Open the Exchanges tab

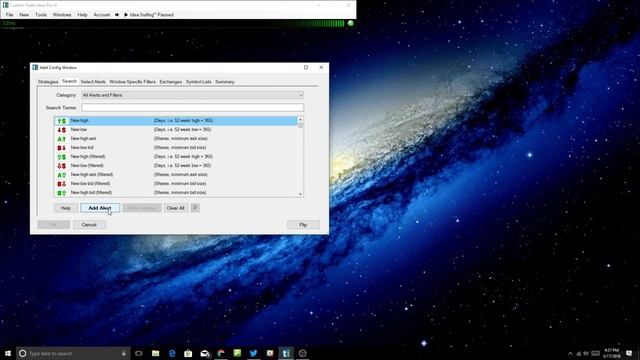pyautogui.click(x=171, y=82)
